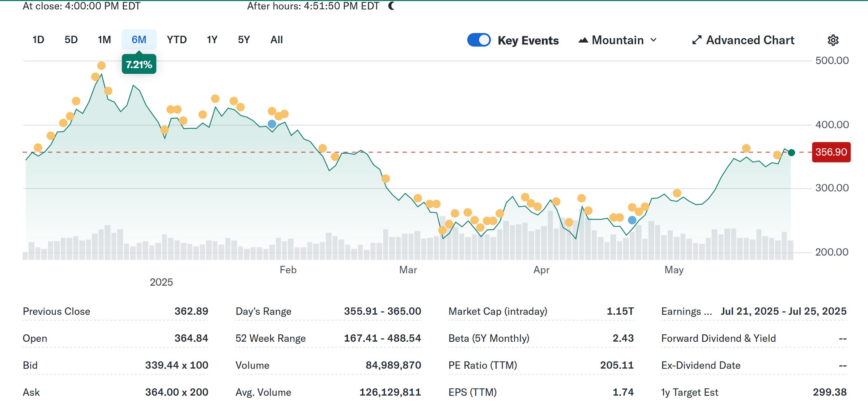Show the All time range
The image size is (868, 414).
pyautogui.click(x=277, y=39)
